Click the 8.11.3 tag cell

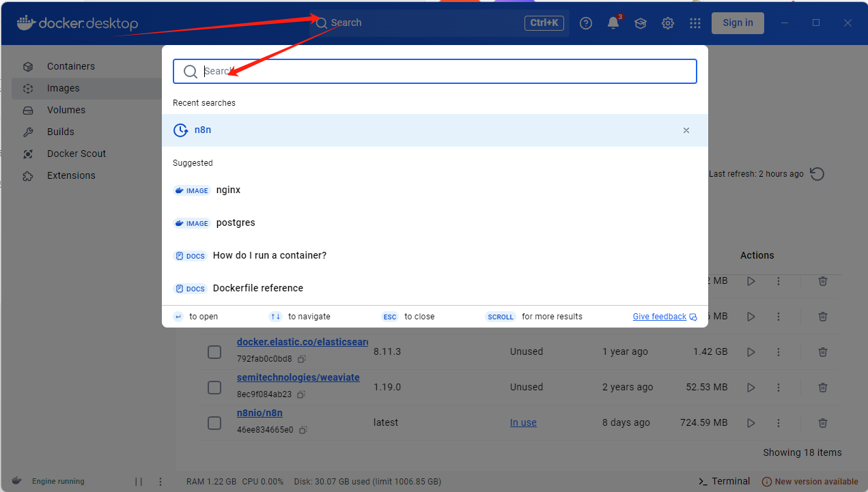(x=387, y=352)
